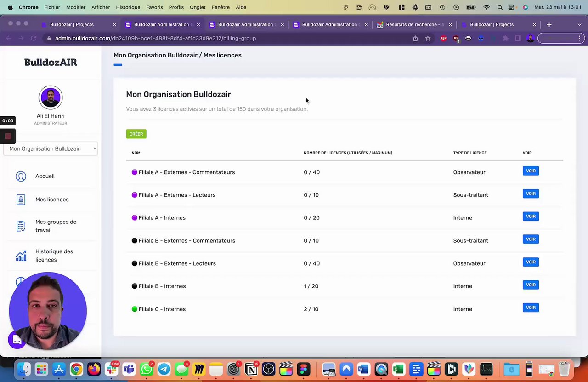588x382 pixels.
Task: Open Telegram from the Dock
Action: coord(164,369)
